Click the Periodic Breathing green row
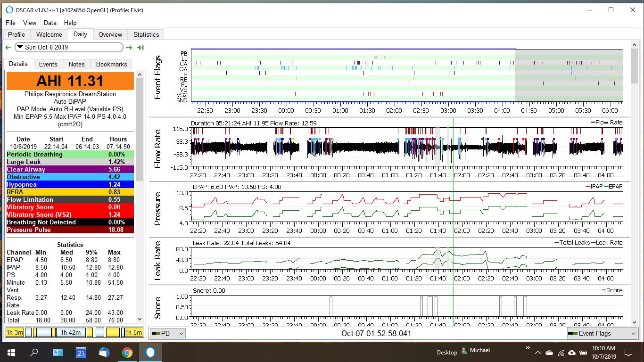644x362 pixels. coord(70,154)
